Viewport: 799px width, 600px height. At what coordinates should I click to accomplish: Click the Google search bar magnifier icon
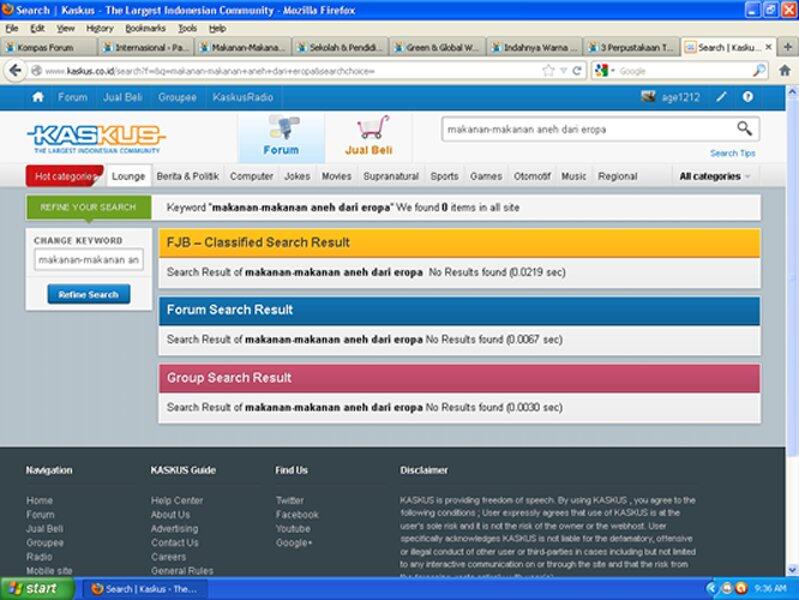tap(759, 70)
